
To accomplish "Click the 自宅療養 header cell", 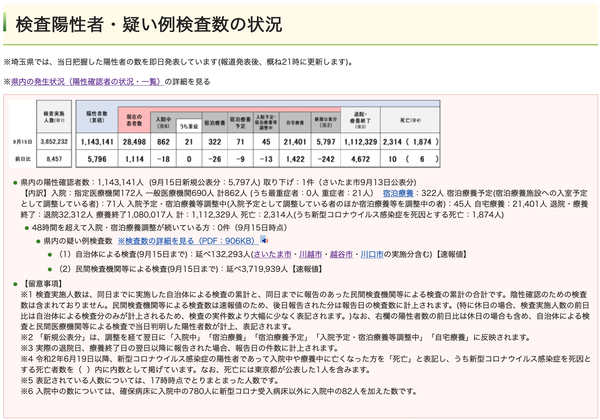I will pyautogui.click(x=295, y=123).
